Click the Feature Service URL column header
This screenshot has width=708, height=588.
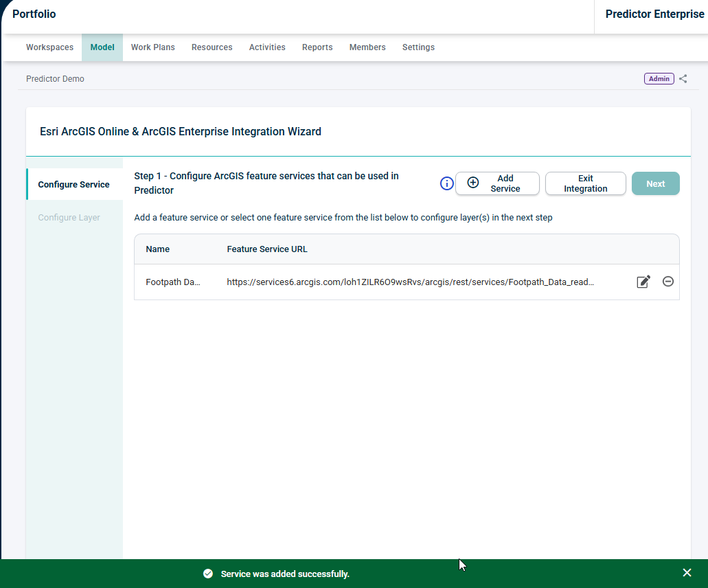coord(267,249)
